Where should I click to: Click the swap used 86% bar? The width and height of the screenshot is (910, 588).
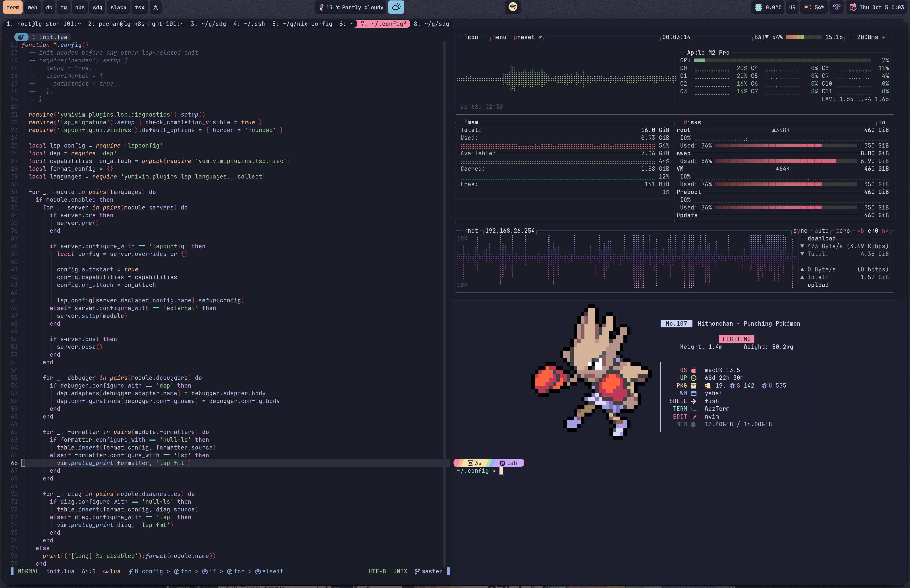point(786,161)
